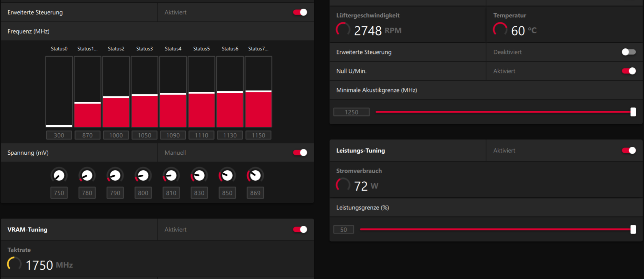
Task: Disable the Leistungs-Tuning switch
Action: coord(628,151)
